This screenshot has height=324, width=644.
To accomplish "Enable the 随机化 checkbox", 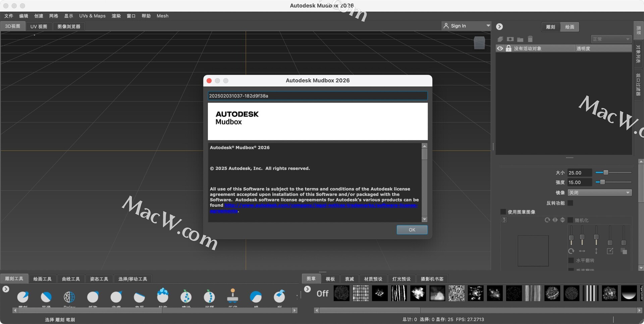I will 570,220.
